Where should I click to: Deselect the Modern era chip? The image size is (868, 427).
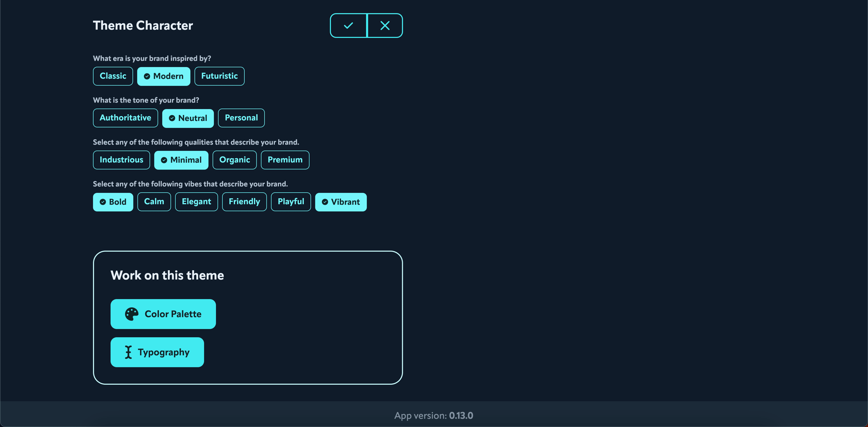pos(163,76)
